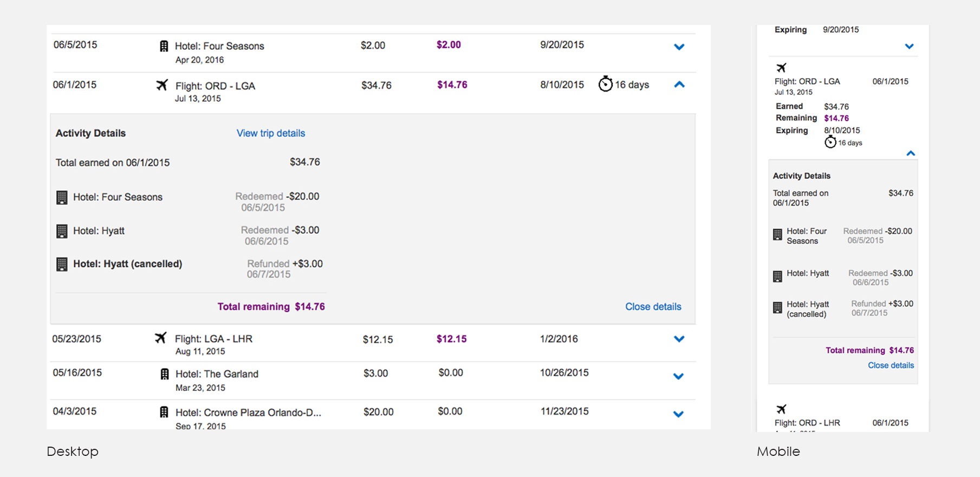
Task: Click the mobile building icon for Hotel: Hyatt redeemed
Action: 777,276
